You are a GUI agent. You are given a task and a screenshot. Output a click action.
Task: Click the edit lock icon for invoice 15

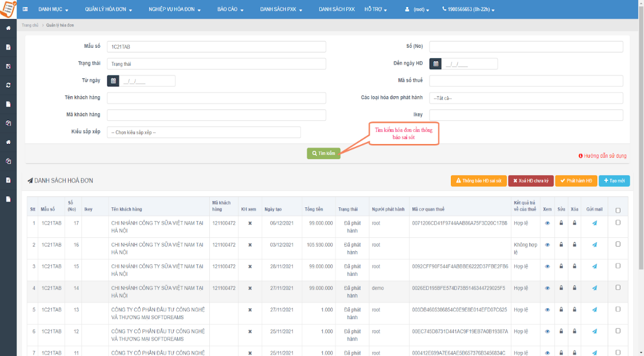(562, 266)
